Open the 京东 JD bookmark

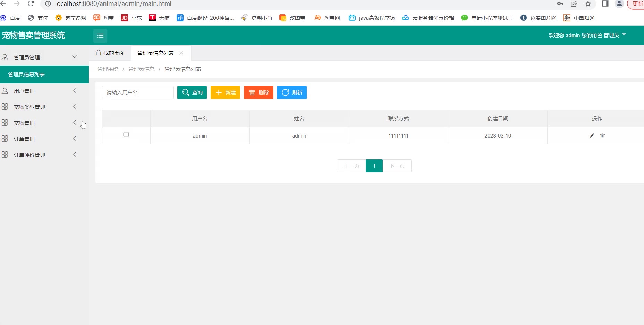(131, 18)
